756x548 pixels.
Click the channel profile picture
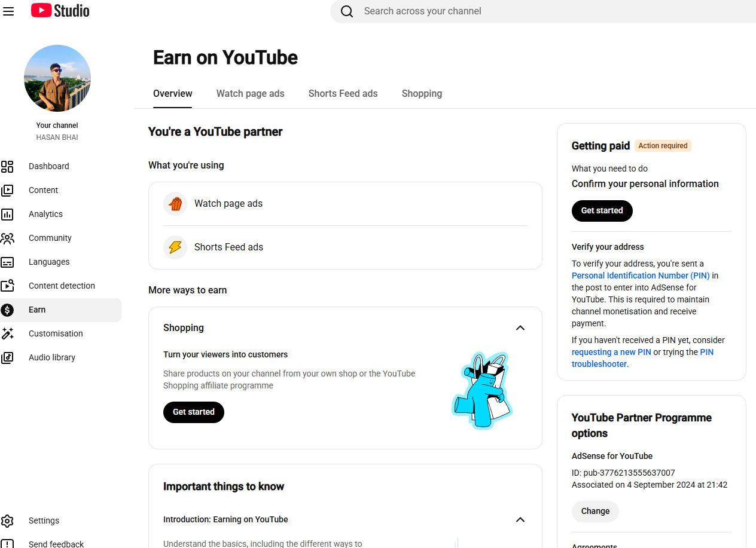pyautogui.click(x=57, y=78)
